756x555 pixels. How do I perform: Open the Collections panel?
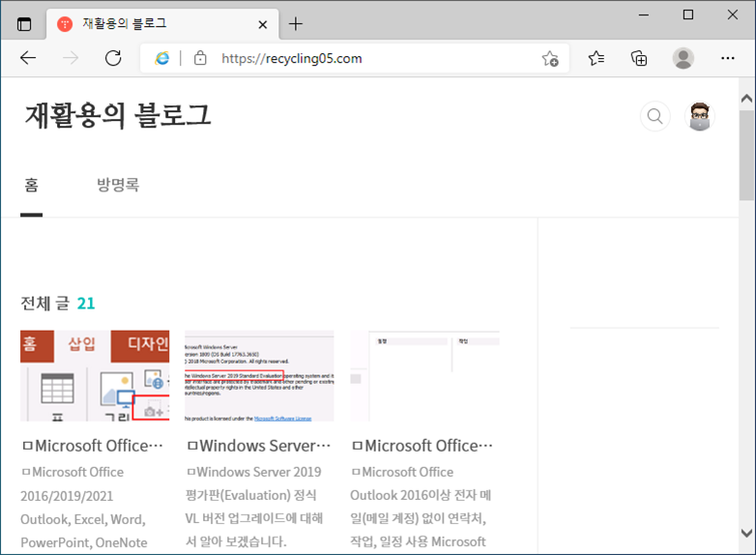639,58
